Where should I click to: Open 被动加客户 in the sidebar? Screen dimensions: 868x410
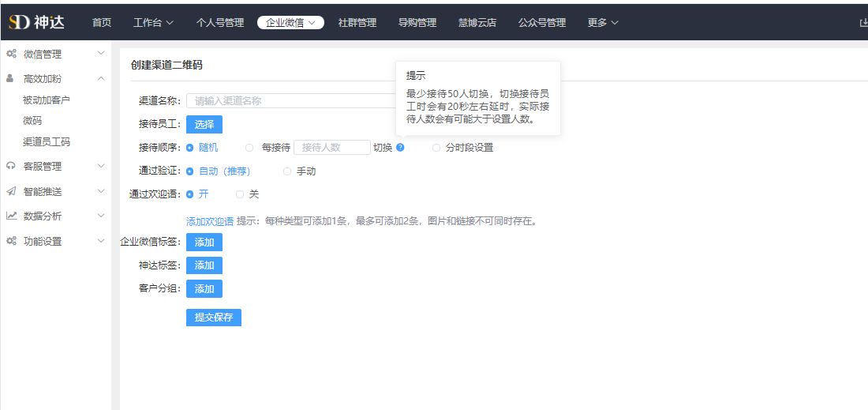pos(47,100)
